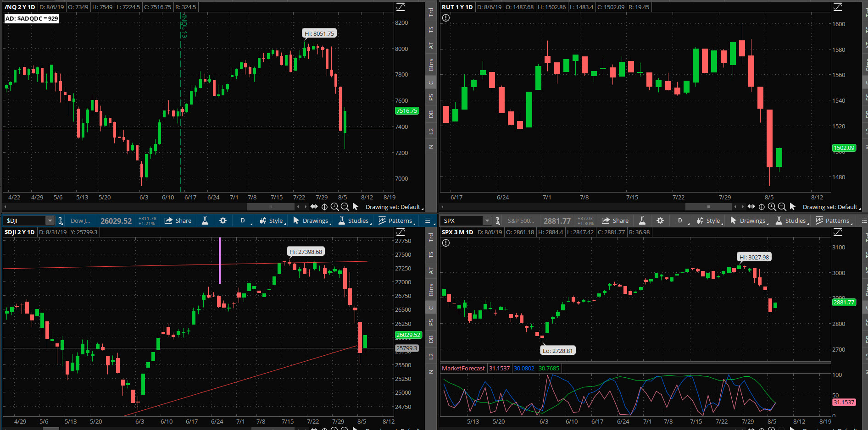Open price axis settings icon on RUT chart

(x=838, y=7)
